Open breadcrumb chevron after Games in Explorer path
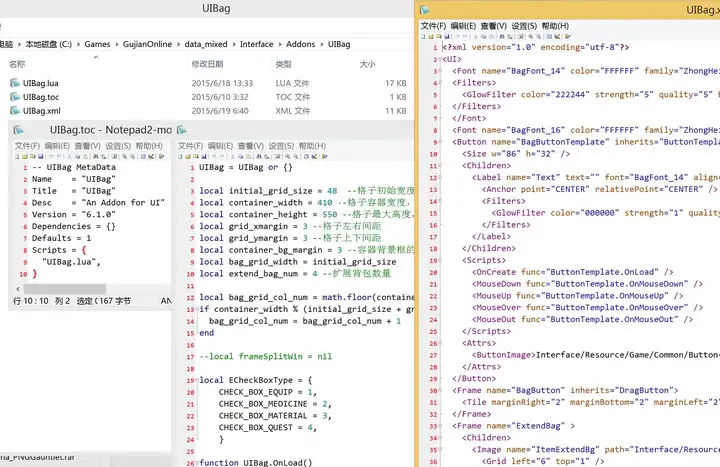This screenshot has height=467, width=720. click(117, 44)
